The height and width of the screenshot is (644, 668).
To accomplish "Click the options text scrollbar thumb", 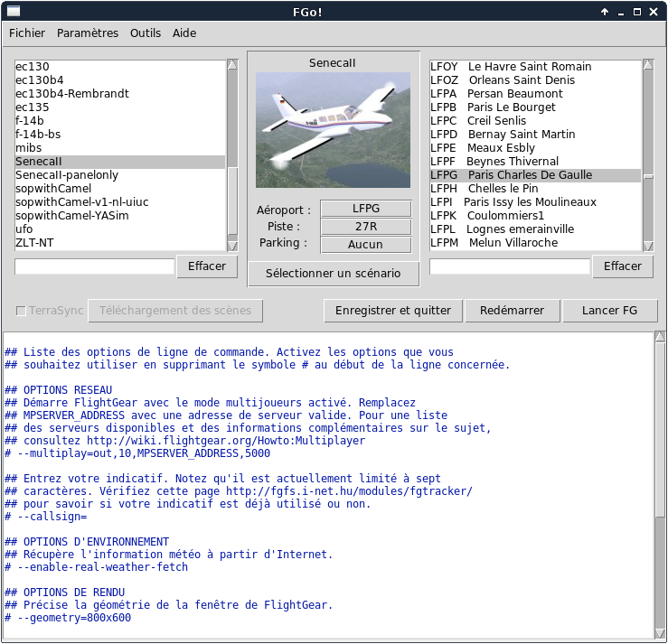I will click(660, 429).
